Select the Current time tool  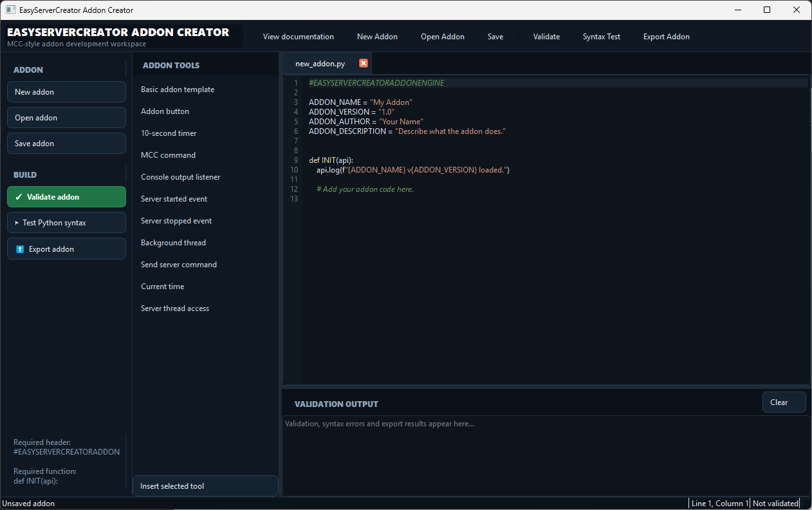[x=205, y=287]
